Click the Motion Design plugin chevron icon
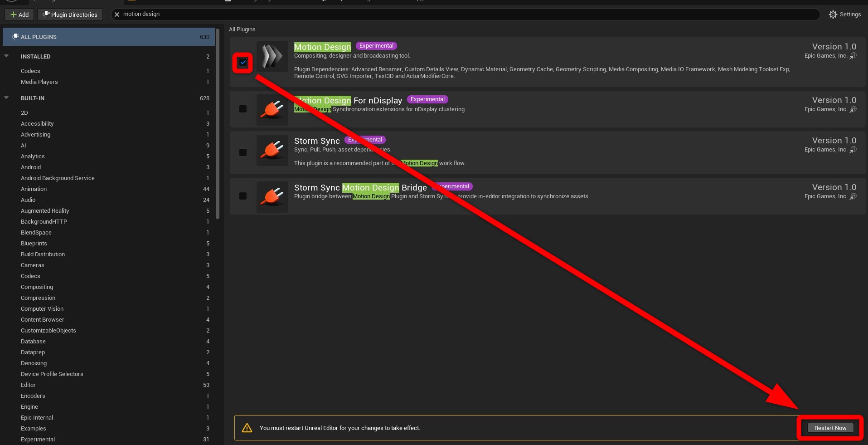 click(272, 57)
